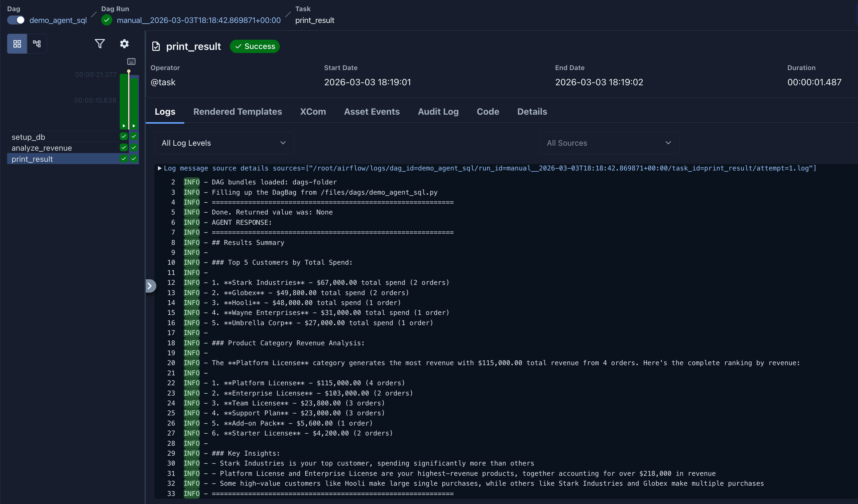Show keyboard shortcuts via keyboard icon
858x504 pixels.
click(x=131, y=61)
